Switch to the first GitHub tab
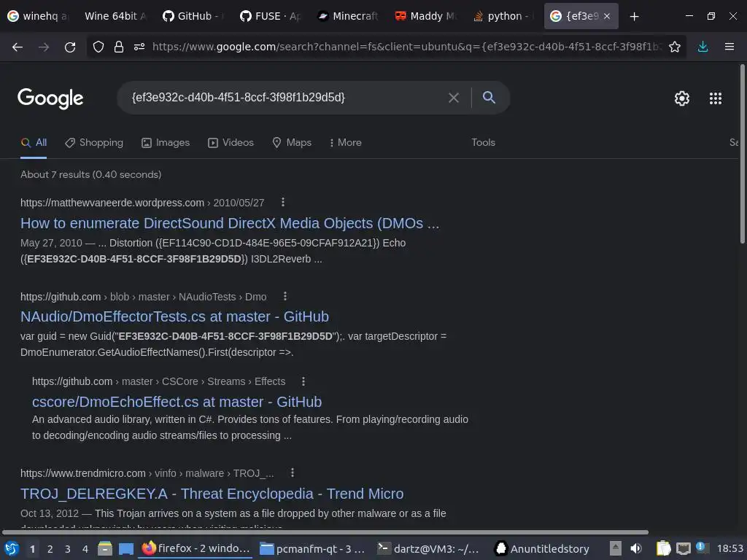 (x=193, y=16)
